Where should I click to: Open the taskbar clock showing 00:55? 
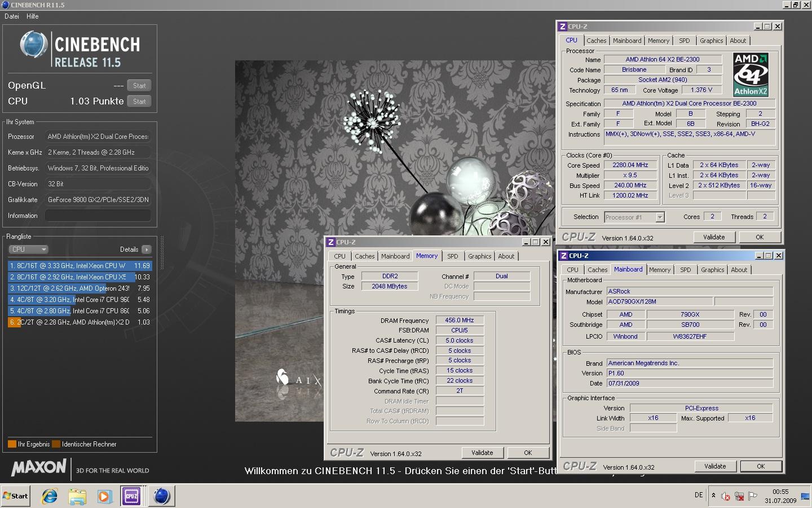780,496
